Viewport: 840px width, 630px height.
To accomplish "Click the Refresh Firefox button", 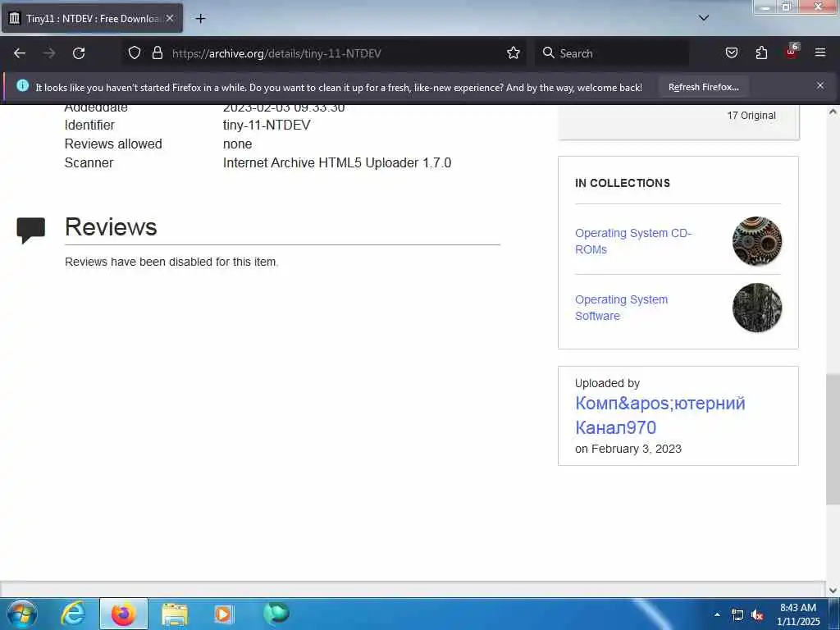I will 703,87.
